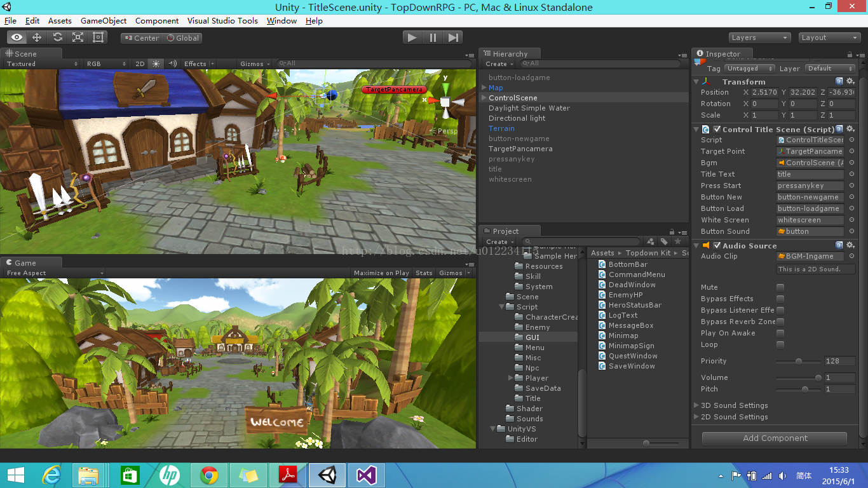Open the Layout dropdown
Image resolution: width=868 pixels, height=488 pixels.
pos(829,37)
